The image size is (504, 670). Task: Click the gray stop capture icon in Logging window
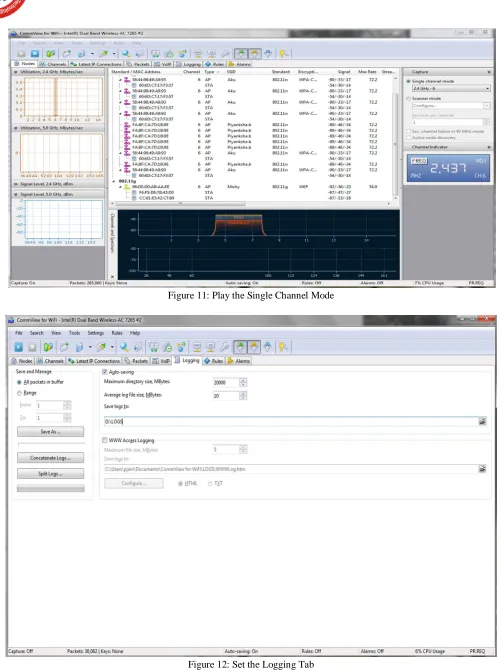[32, 347]
